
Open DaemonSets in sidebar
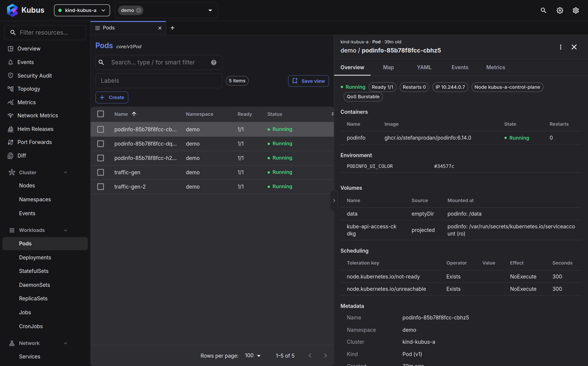pos(45,285)
